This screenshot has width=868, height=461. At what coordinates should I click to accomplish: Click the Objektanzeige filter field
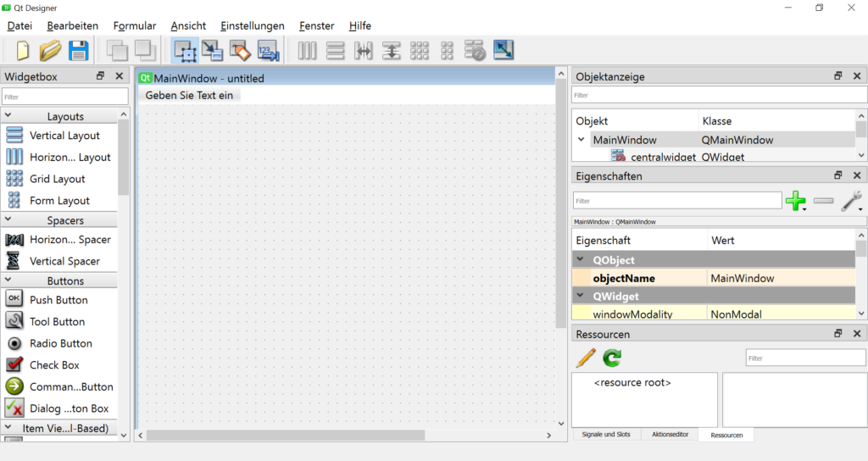pos(719,95)
